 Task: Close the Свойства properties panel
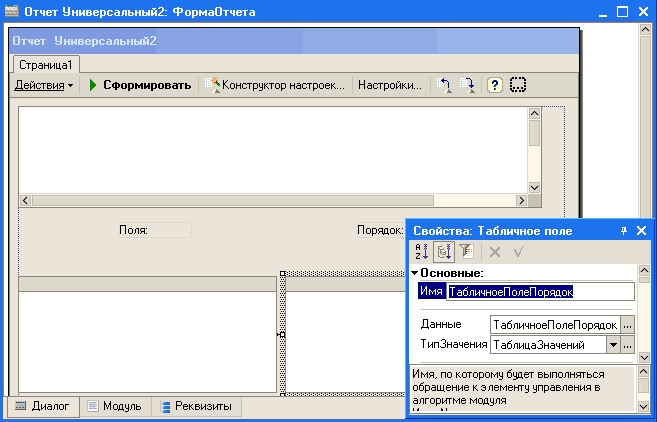[x=641, y=230]
